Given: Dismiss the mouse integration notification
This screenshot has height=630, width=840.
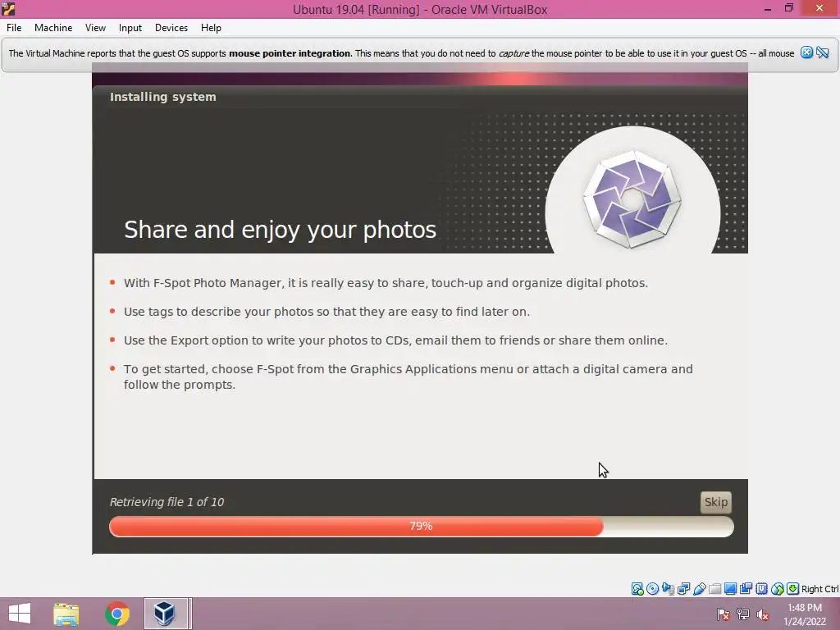Looking at the screenshot, I should (806, 52).
